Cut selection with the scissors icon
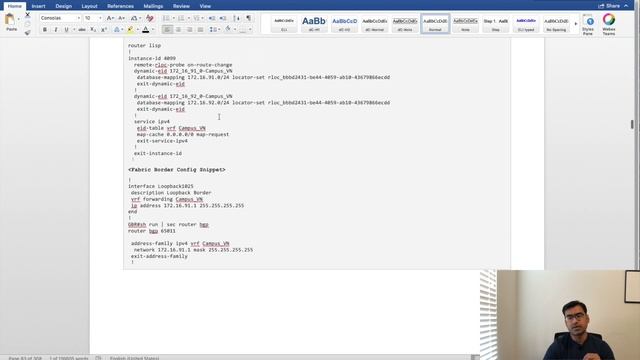 pos(27,15)
